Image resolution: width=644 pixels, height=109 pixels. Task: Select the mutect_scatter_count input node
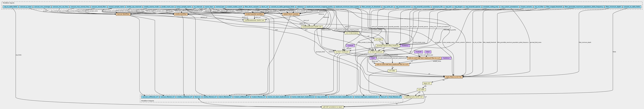235,7
